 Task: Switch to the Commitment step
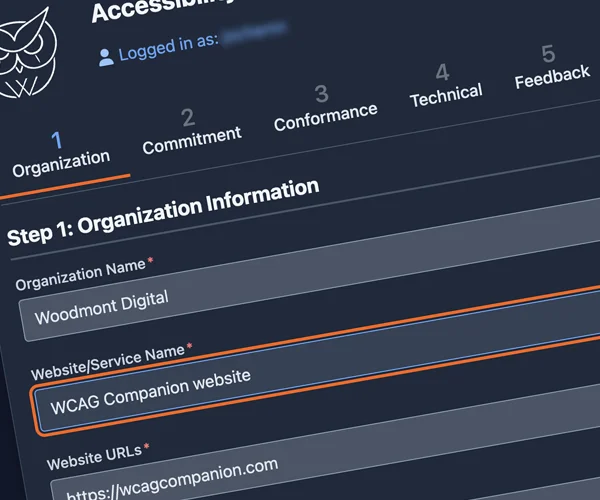pos(191,130)
